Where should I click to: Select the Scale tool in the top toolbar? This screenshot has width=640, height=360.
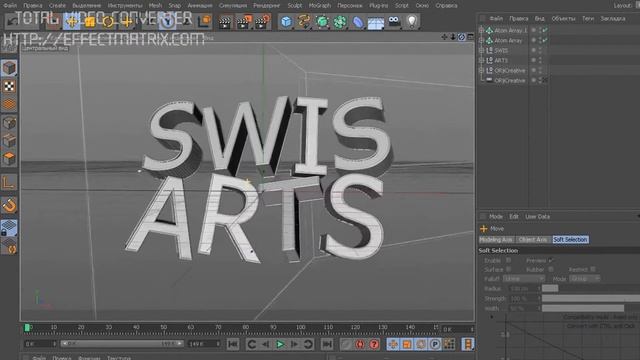point(90,22)
